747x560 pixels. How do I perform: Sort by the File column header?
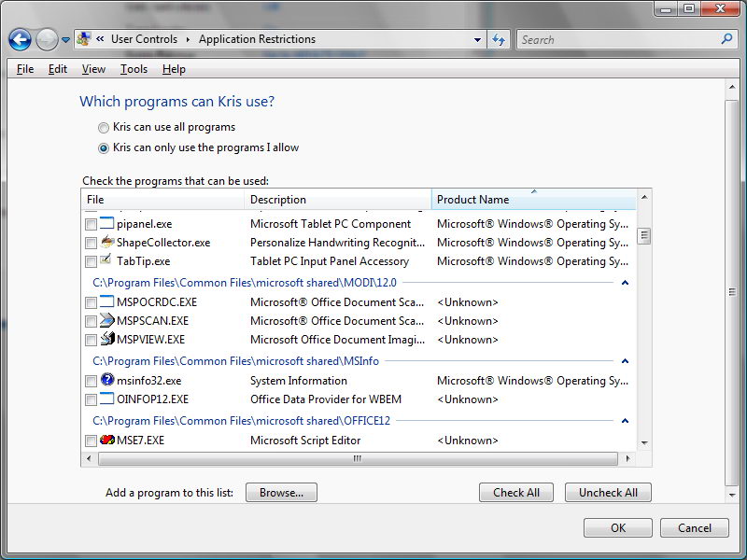[x=162, y=199]
